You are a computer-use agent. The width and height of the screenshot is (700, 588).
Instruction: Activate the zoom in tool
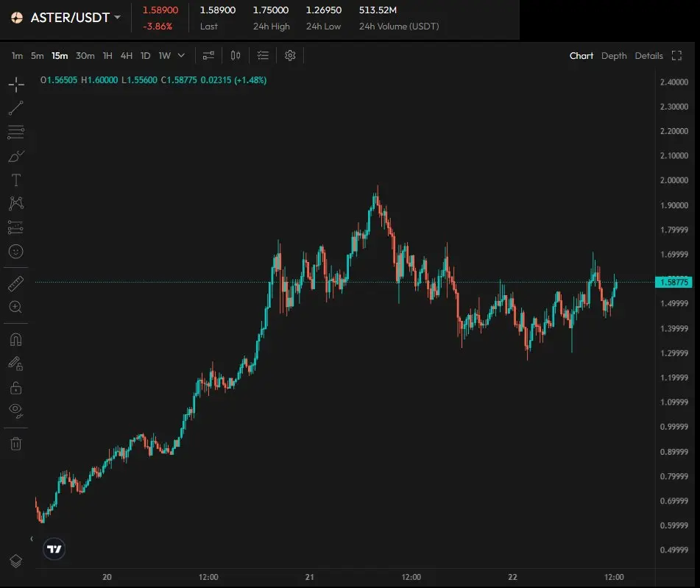pyautogui.click(x=15, y=307)
